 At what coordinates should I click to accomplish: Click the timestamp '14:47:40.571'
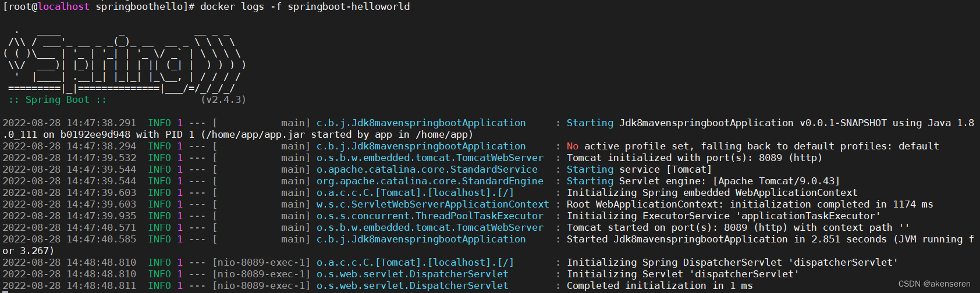[101, 228]
